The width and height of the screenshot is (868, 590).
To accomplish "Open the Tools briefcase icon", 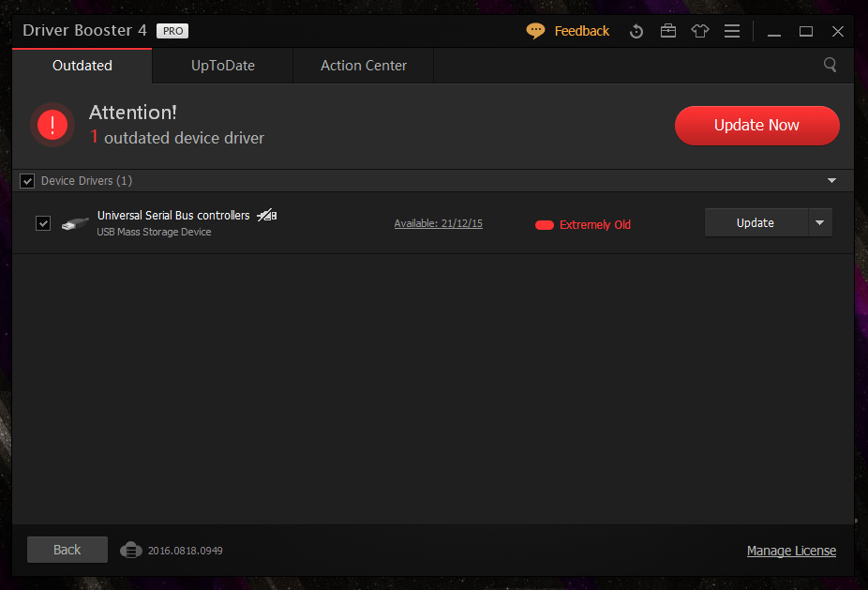I will click(x=668, y=31).
